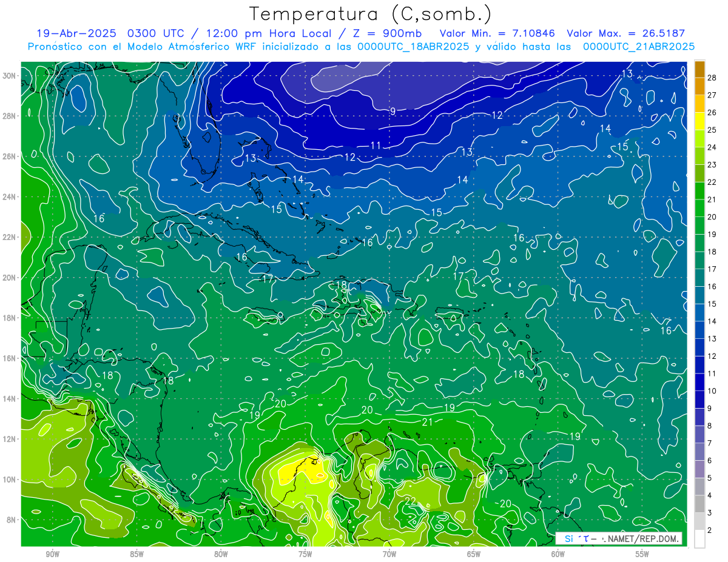The width and height of the screenshot is (728, 562).
Task: Click the '22' contour label on the map
Action: pyautogui.click(x=411, y=501)
